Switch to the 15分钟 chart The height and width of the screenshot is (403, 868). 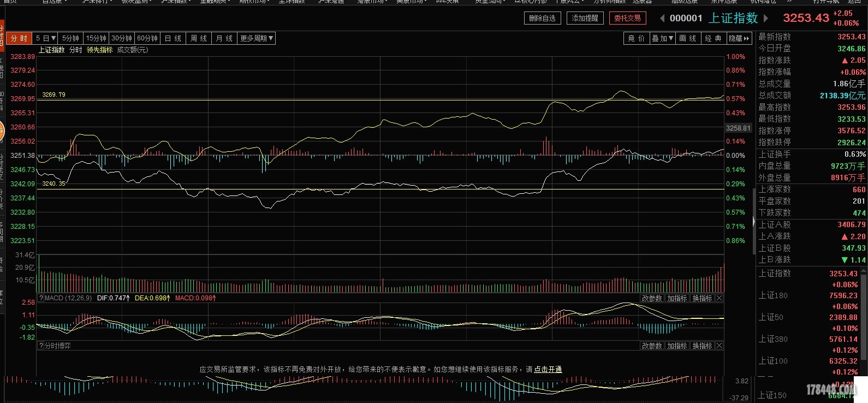click(x=96, y=38)
